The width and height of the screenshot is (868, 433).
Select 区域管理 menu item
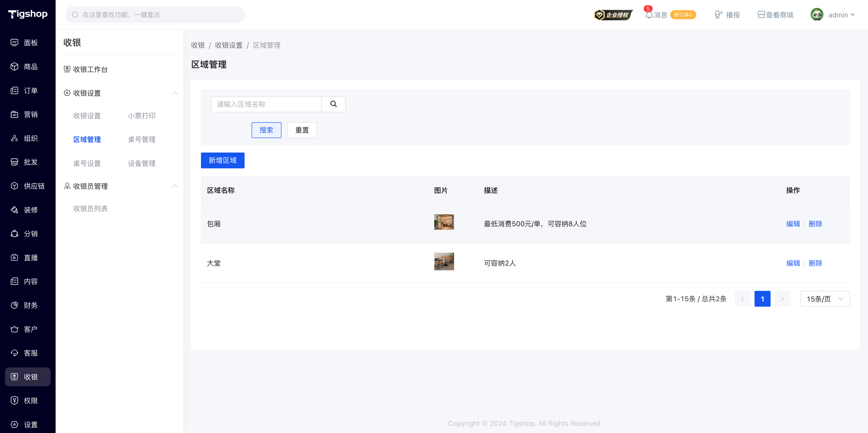coord(87,139)
